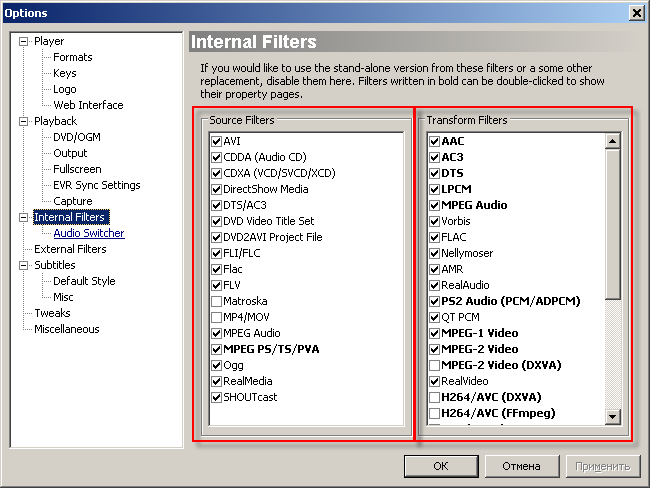Viewport: 650px width, 488px height.
Task: Open the Audio Switcher page
Action: [89, 233]
